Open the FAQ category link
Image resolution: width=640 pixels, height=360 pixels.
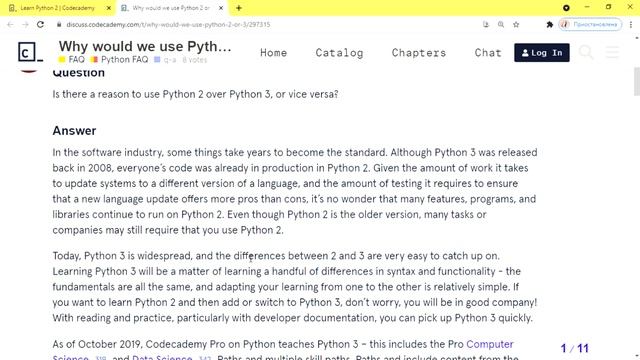72,60
